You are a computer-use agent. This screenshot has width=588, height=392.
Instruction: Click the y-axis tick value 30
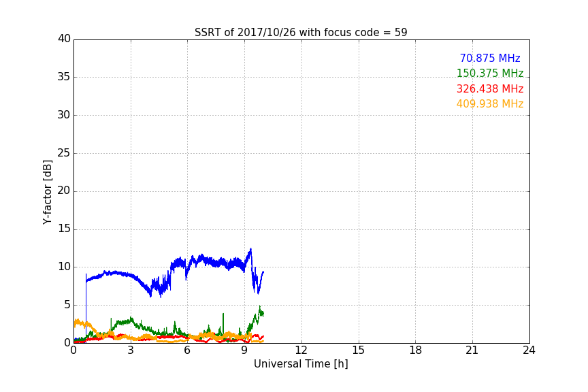click(x=64, y=115)
